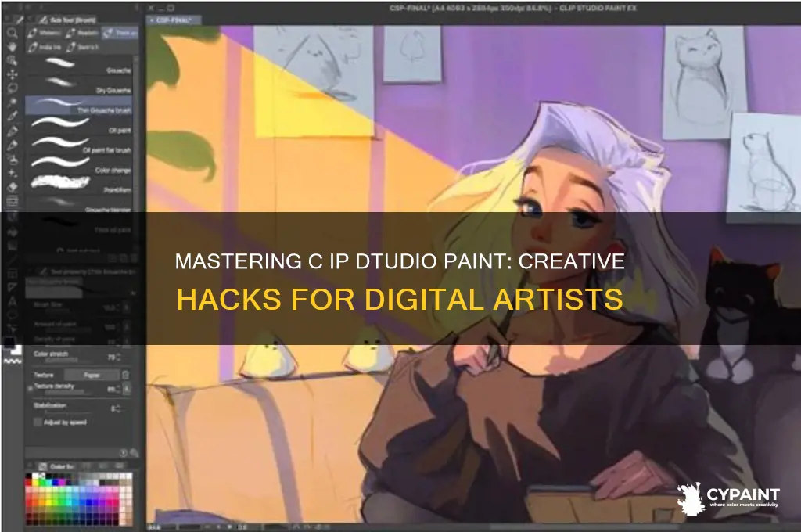Open the Color Set palette tab
The height and width of the screenshot is (532, 801).
coord(57,466)
